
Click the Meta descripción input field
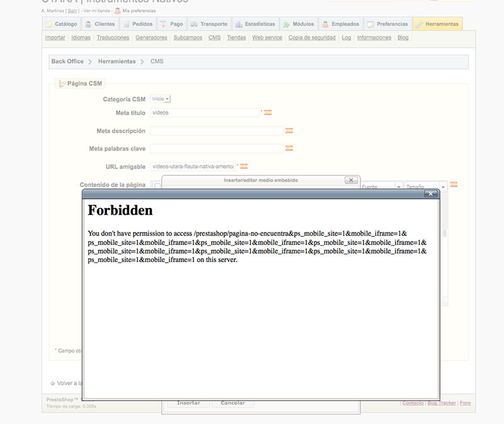point(217,130)
